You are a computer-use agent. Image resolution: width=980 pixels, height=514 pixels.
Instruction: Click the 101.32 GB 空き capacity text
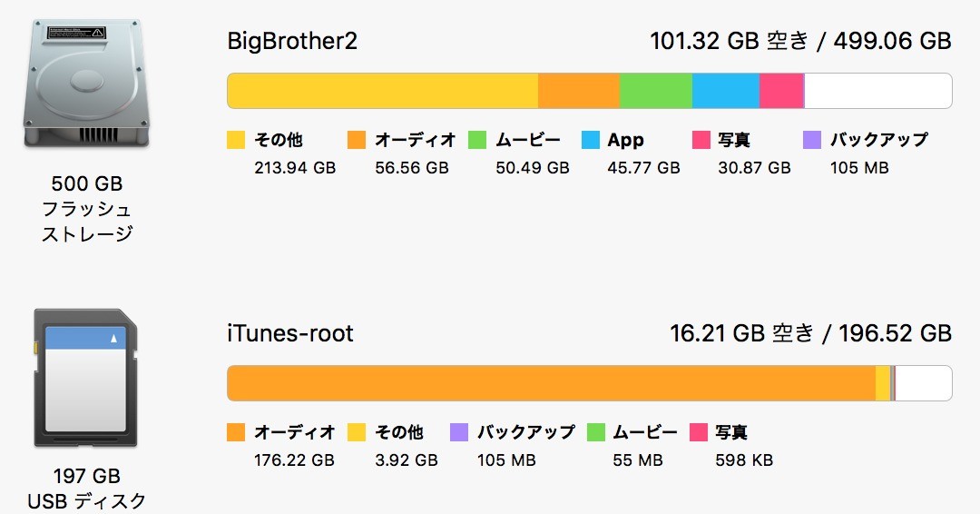tap(730, 41)
